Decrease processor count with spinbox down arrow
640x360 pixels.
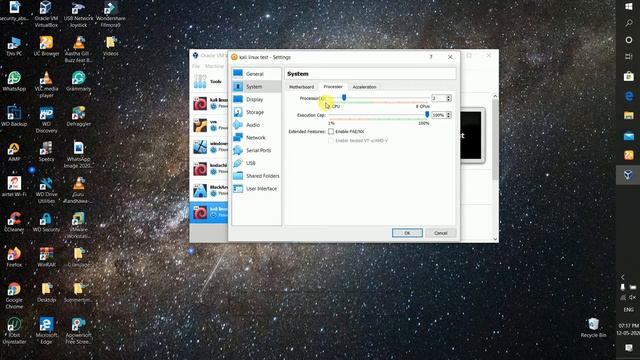(449, 100)
